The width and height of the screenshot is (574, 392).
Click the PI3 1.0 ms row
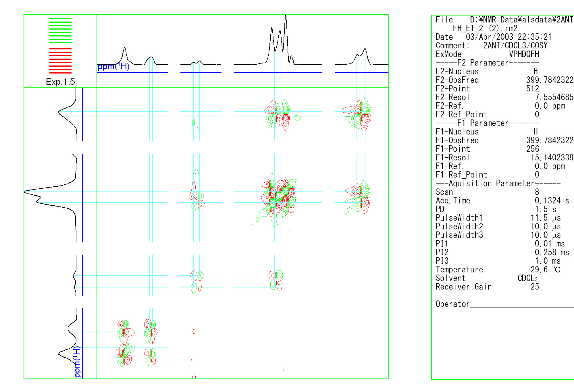click(498, 261)
